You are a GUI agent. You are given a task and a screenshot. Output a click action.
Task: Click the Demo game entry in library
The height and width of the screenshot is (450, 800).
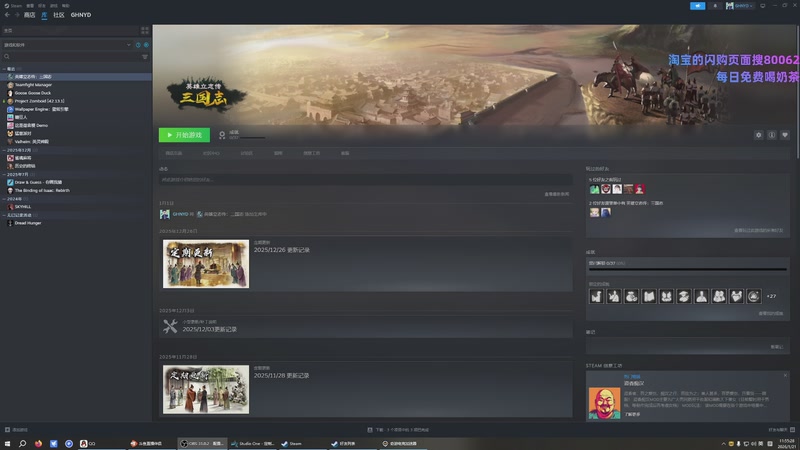(x=31, y=125)
